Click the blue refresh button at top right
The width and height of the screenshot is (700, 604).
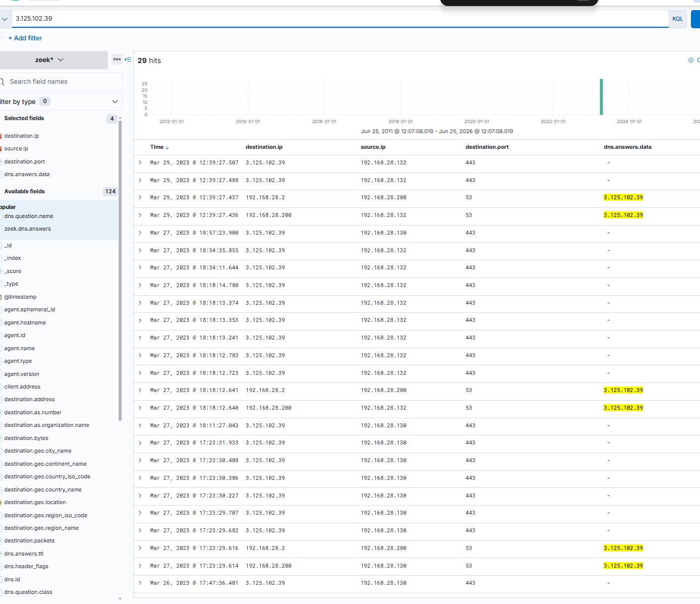(695, 19)
